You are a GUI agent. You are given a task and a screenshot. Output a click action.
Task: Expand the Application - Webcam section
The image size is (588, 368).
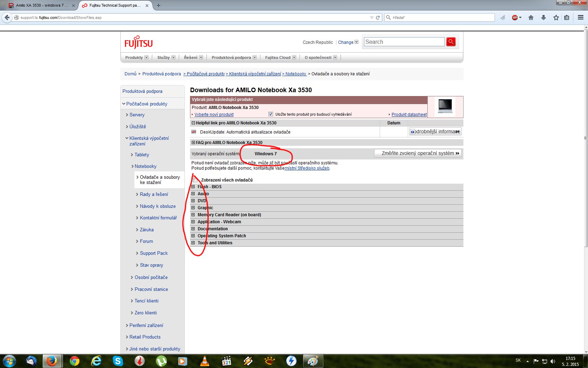[x=193, y=222]
